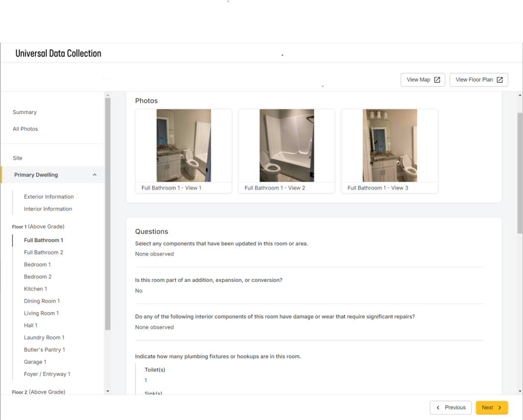Viewport: 523px width, 420px height.
Task: Click the sidebar scroll down arrow
Action: [108, 391]
